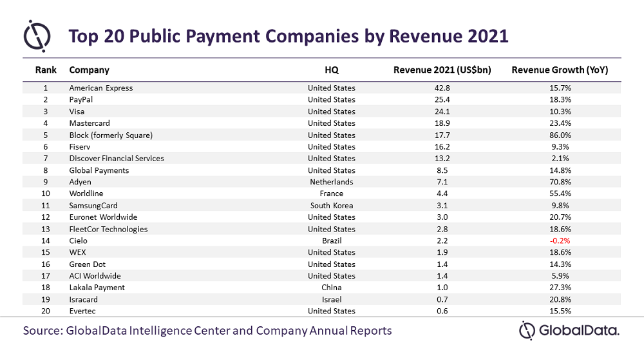This screenshot has width=644, height=345.
Task: Click the revenue value 13.2
Action: (x=442, y=159)
